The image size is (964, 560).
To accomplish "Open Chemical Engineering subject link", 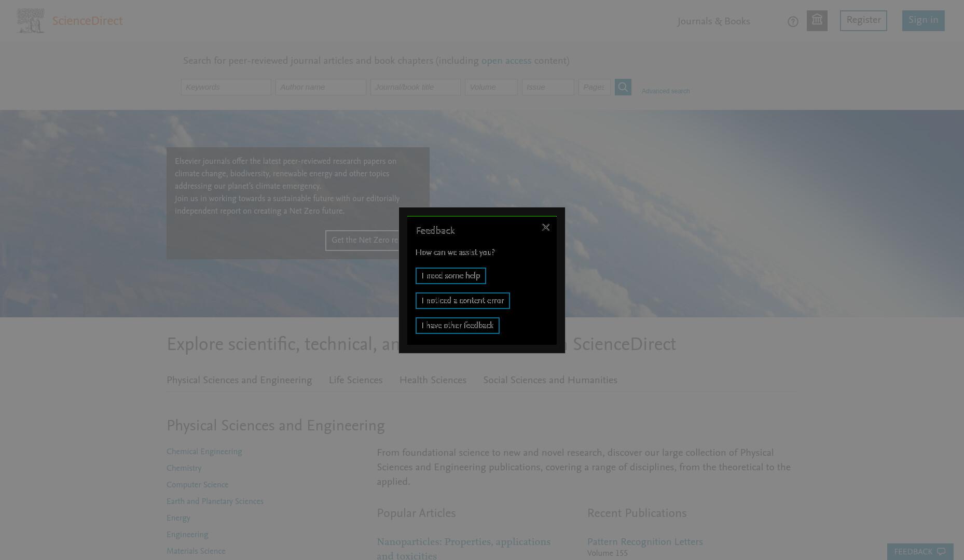I will [x=204, y=452].
